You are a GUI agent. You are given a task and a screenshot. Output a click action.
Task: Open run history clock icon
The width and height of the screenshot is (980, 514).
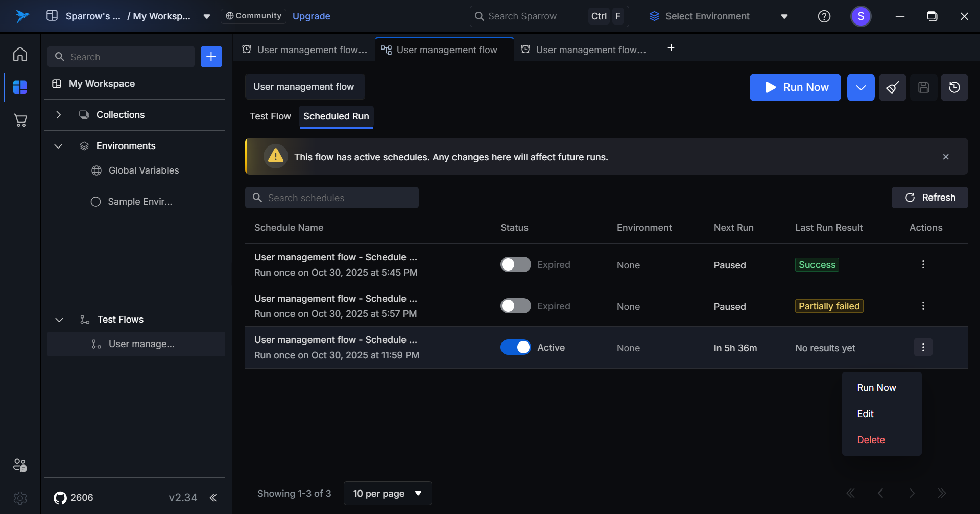(x=954, y=87)
